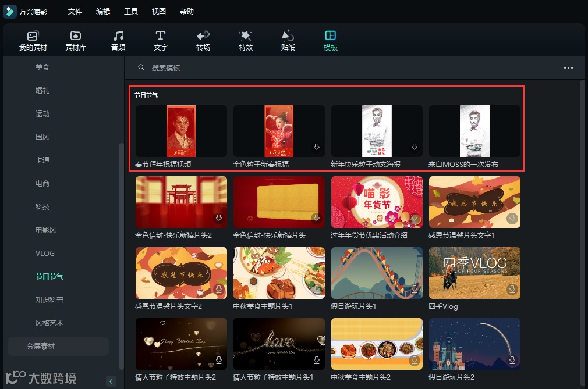Open the 春节拜年祝福视频 template thumbnail
This screenshot has height=389, width=588.
pos(181,130)
